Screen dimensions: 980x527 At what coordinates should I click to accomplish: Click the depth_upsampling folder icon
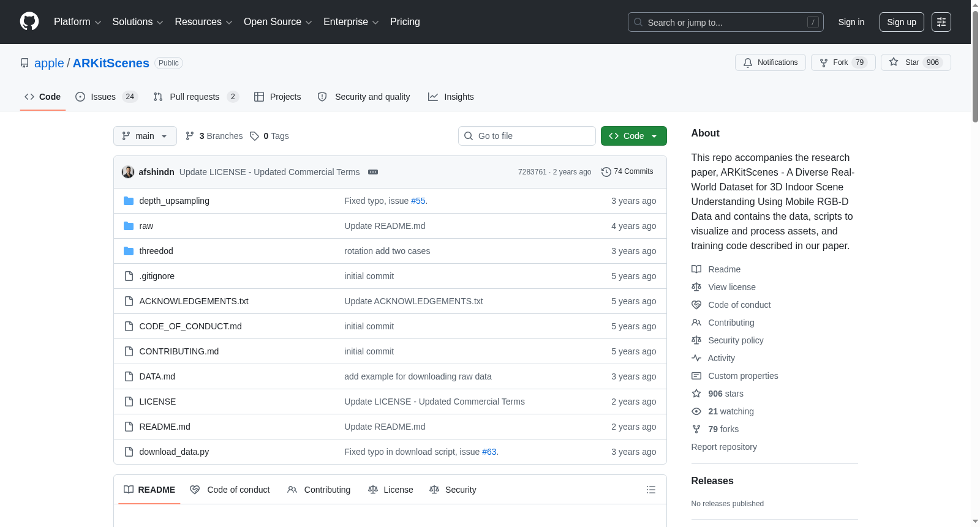[129, 201]
